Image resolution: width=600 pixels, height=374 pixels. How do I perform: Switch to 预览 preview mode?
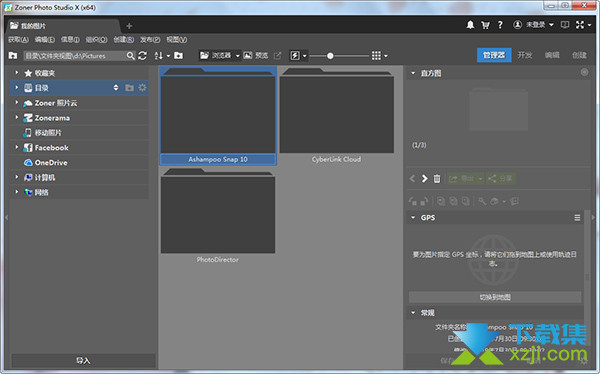point(256,56)
